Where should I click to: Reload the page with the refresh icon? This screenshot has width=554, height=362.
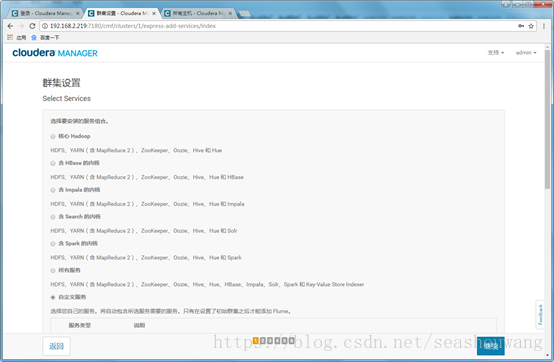click(x=32, y=26)
